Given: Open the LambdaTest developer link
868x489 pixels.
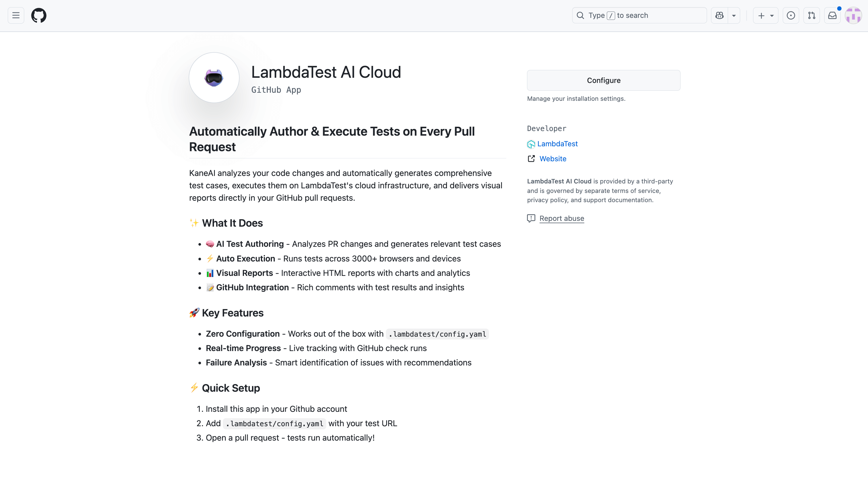Looking at the screenshot, I should click(557, 144).
